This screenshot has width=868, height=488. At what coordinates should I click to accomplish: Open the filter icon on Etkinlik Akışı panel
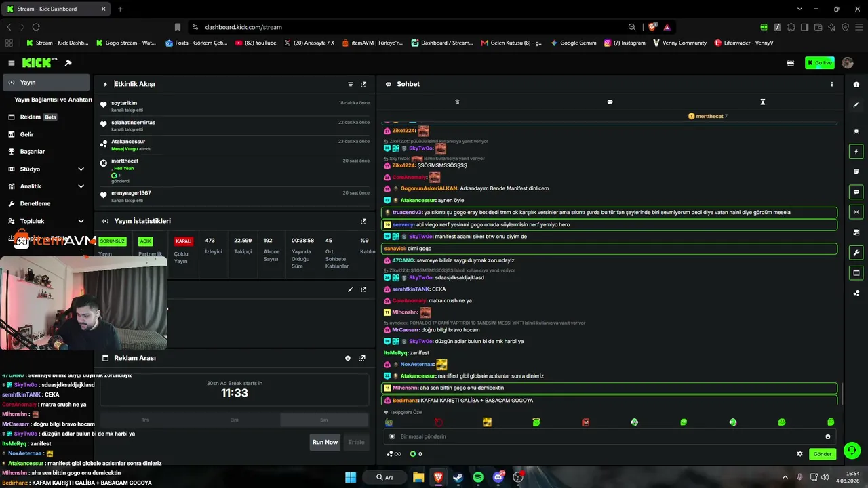point(351,84)
